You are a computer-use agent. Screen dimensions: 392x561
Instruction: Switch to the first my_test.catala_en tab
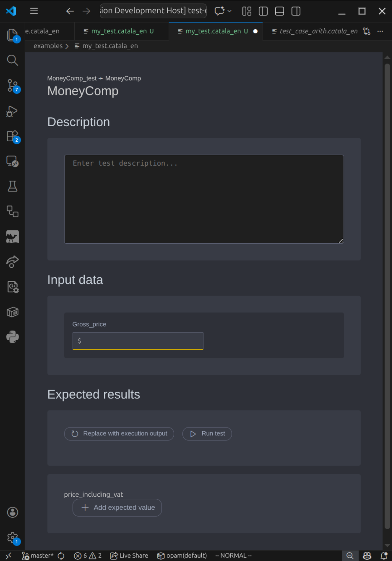click(121, 31)
